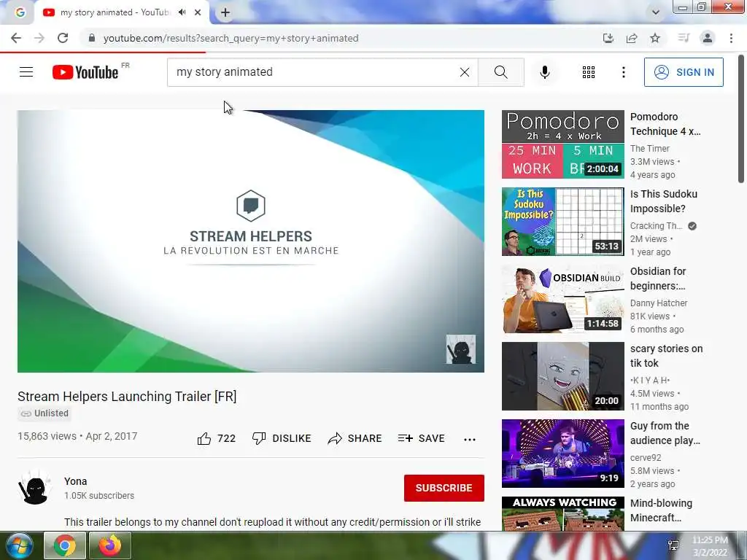The height and width of the screenshot is (560, 747).
Task: Switch to the Google tab
Action: click(x=20, y=12)
